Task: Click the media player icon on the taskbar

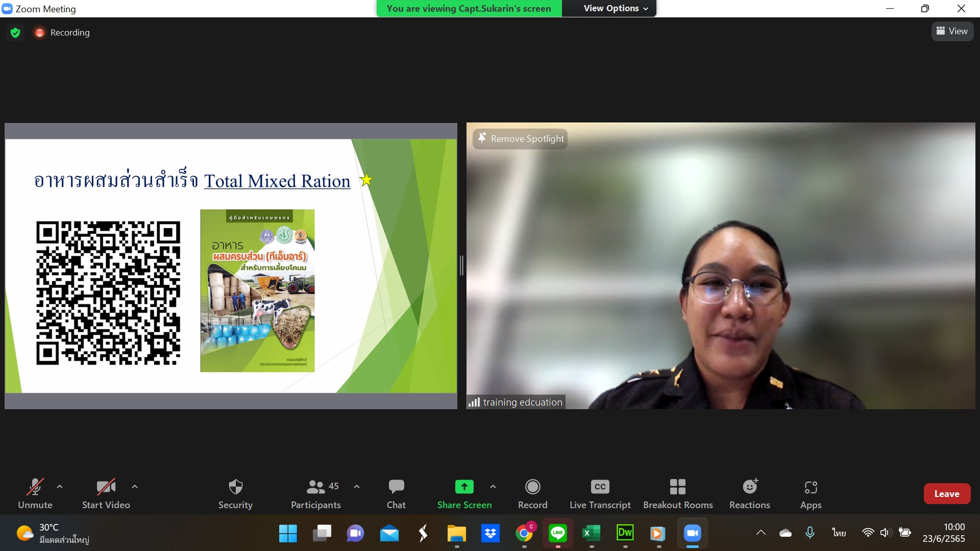Action: pos(659,533)
